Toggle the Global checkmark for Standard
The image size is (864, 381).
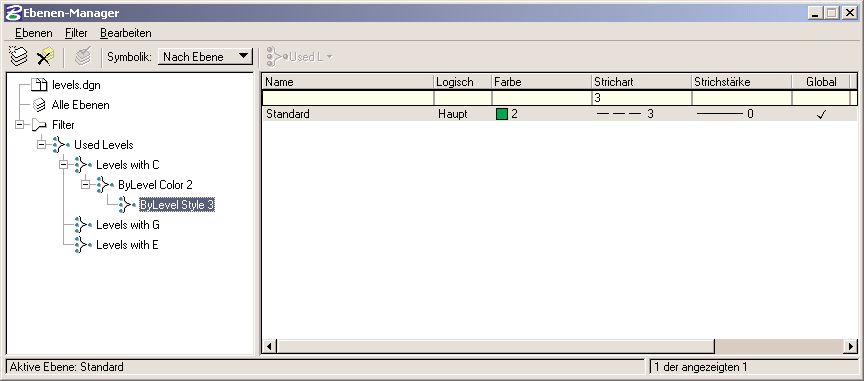[822, 114]
